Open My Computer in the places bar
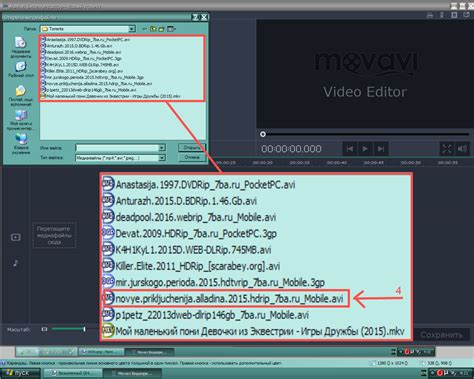The image size is (474, 379). tap(21, 120)
